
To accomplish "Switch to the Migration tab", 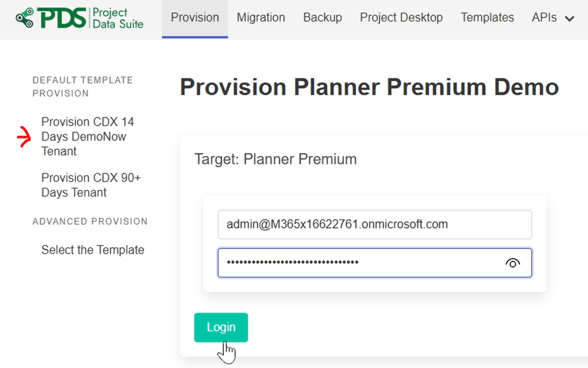I will click(x=261, y=18).
